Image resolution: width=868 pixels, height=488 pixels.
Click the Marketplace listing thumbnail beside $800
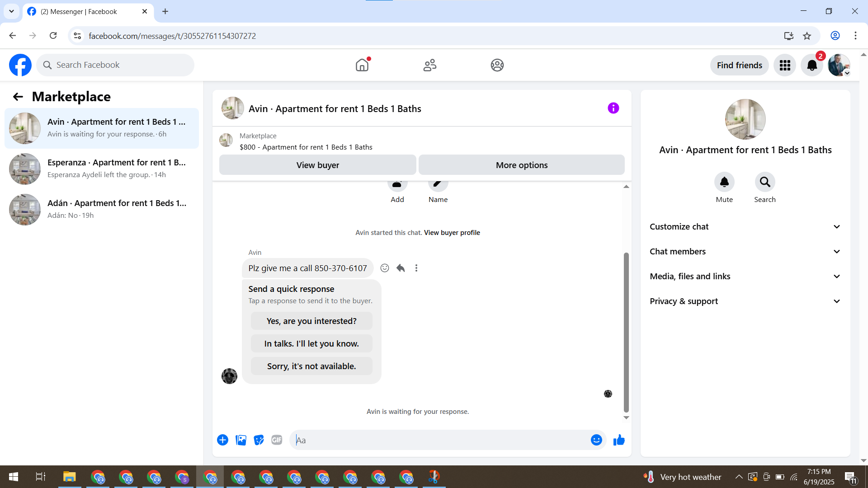click(x=226, y=140)
